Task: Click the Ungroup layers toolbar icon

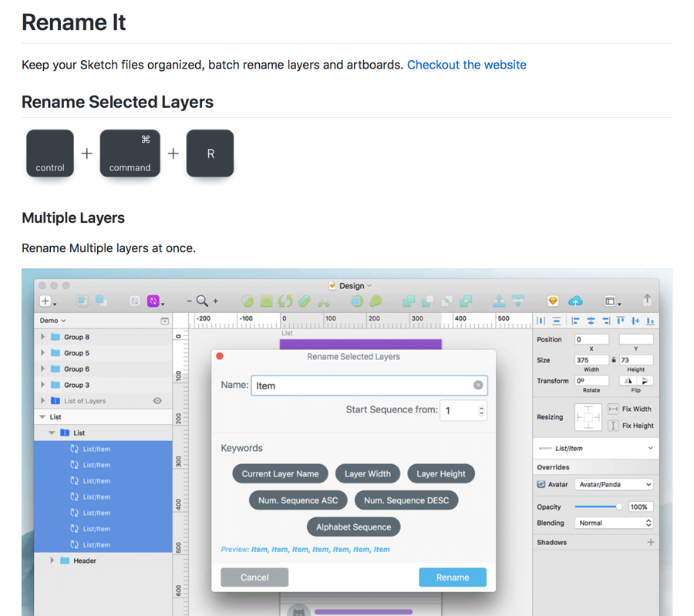Action: 101,301
